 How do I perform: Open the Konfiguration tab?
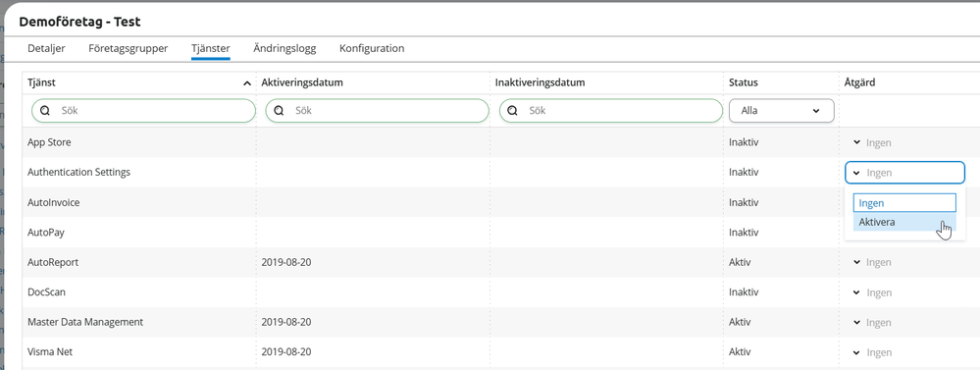click(372, 48)
